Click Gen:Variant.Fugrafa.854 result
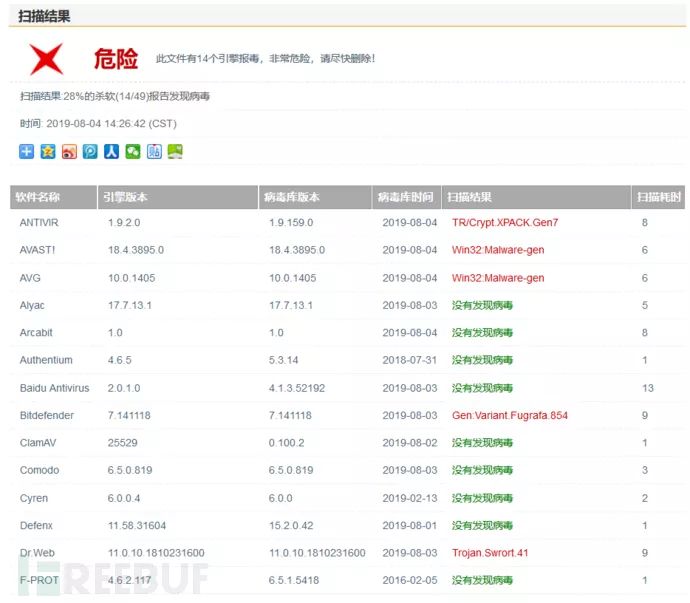 point(510,415)
